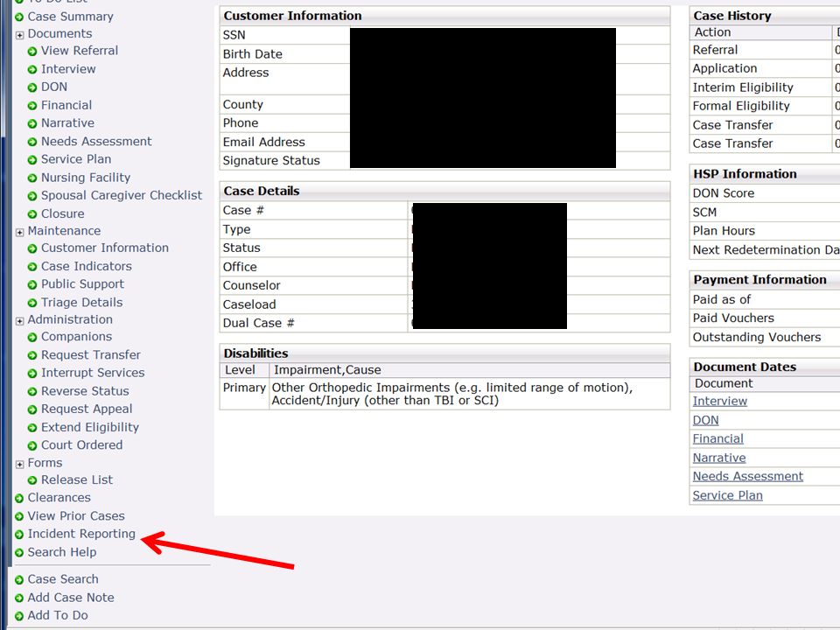Click the green icon beside Case Summary
This screenshot has height=630, width=840.
click(19, 17)
